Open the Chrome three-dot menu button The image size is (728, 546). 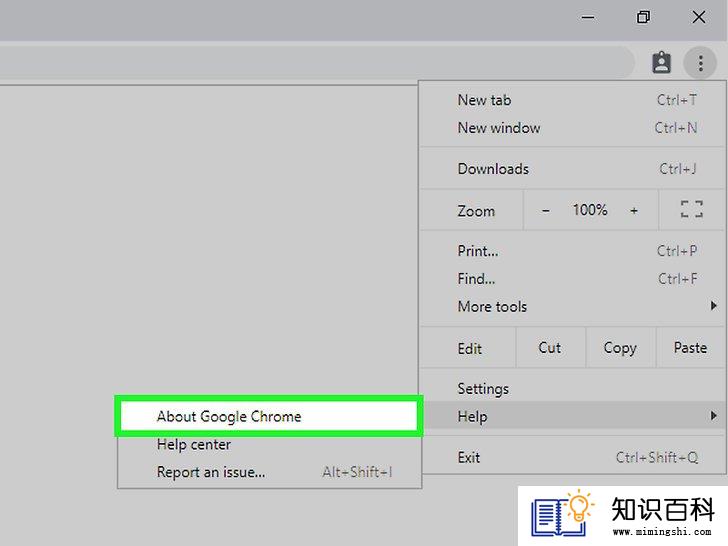(700, 62)
